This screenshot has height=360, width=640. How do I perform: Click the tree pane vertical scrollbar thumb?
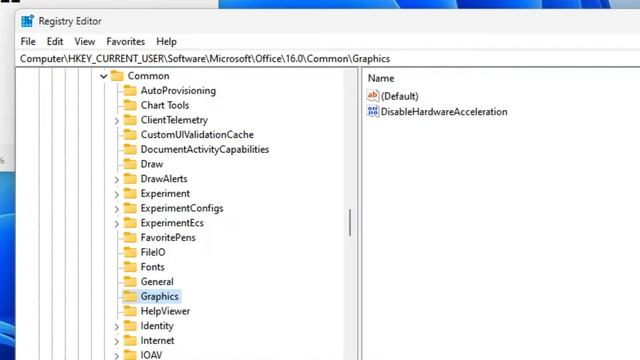[350, 222]
